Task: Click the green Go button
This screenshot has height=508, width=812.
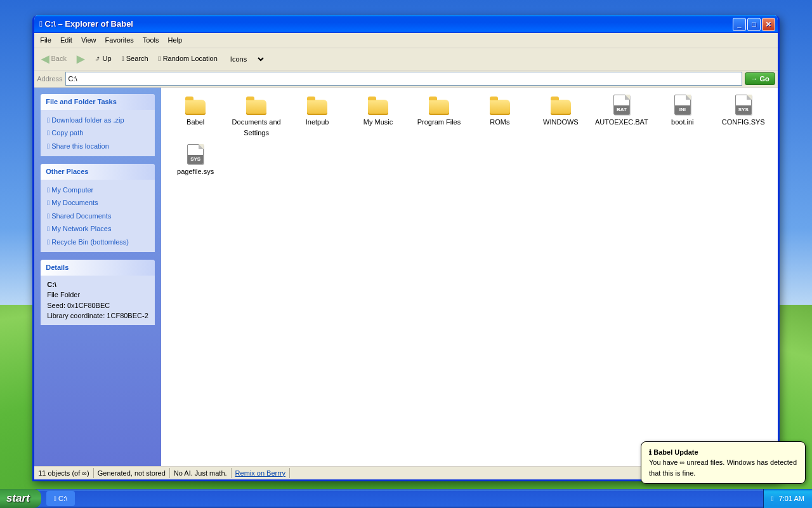Action: (760, 79)
